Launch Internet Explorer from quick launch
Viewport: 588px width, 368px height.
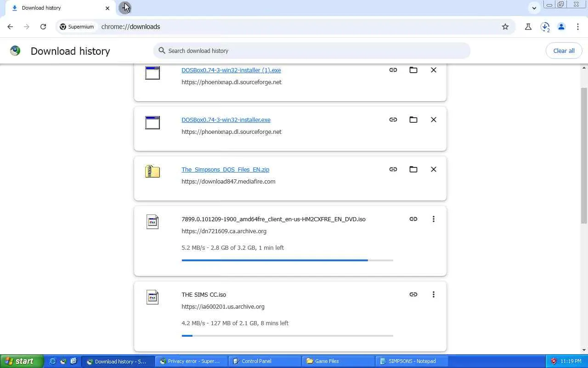[x=52, y=361]
